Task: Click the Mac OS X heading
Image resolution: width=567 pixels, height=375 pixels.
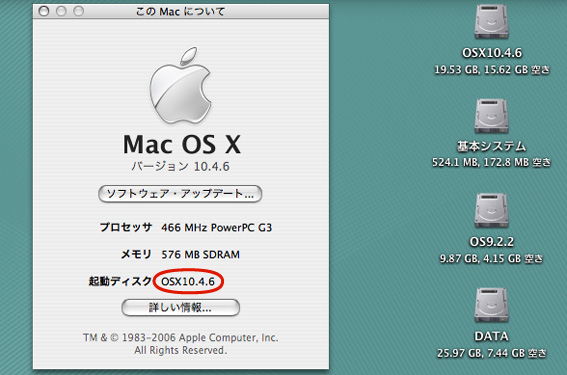Action: tap(182, 144)
